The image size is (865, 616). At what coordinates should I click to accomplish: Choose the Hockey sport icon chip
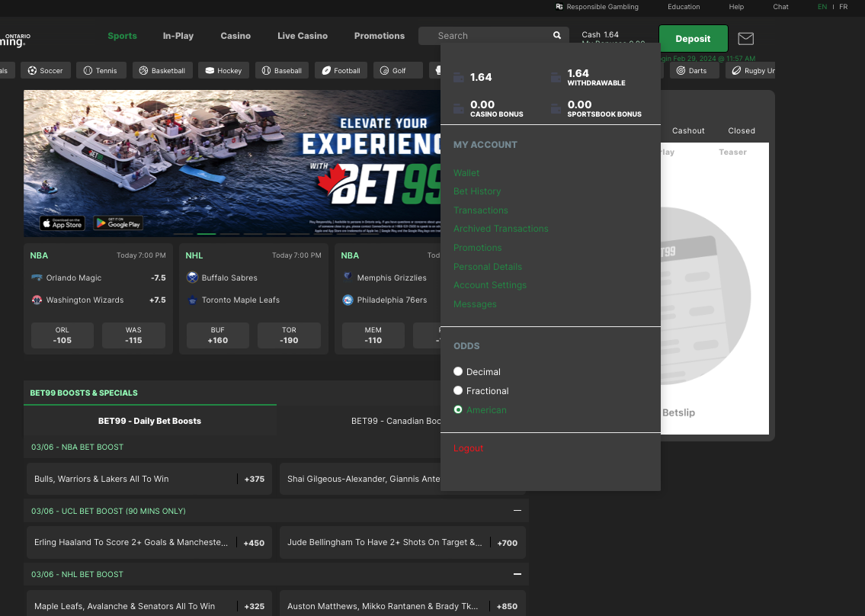(x=223, y=71)
